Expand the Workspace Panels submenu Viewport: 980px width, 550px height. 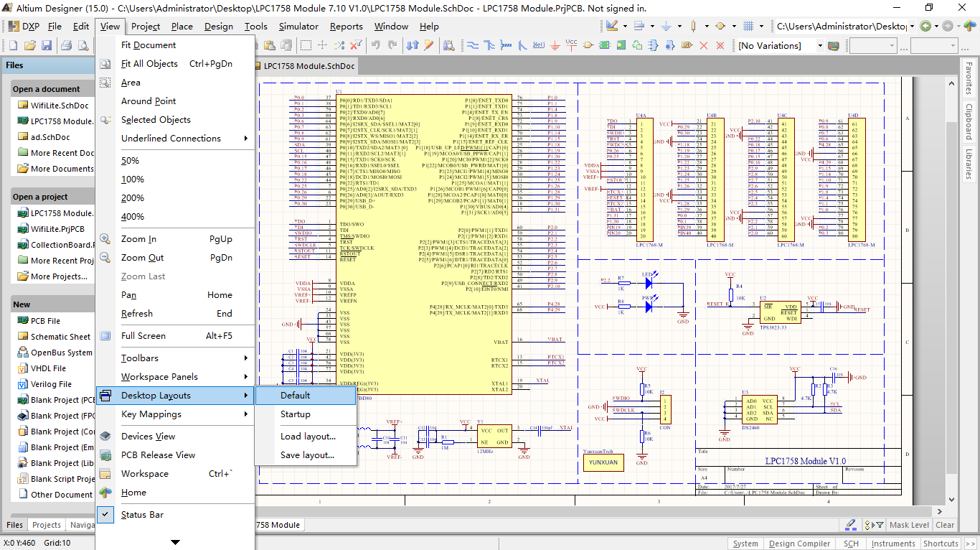tap(175, 376)
